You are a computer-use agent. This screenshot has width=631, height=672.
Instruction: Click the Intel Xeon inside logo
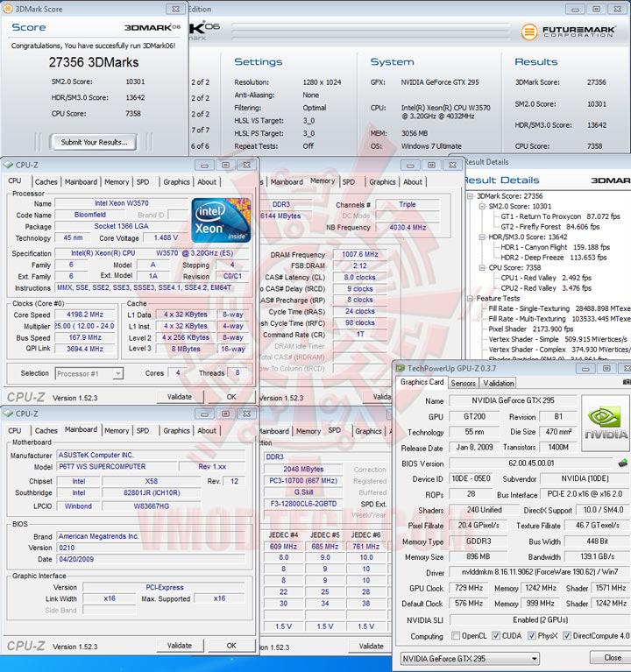pos(221,220)
